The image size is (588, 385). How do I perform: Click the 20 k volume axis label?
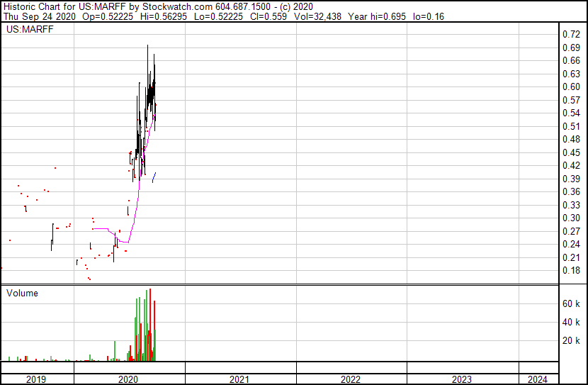pos(571,340)
